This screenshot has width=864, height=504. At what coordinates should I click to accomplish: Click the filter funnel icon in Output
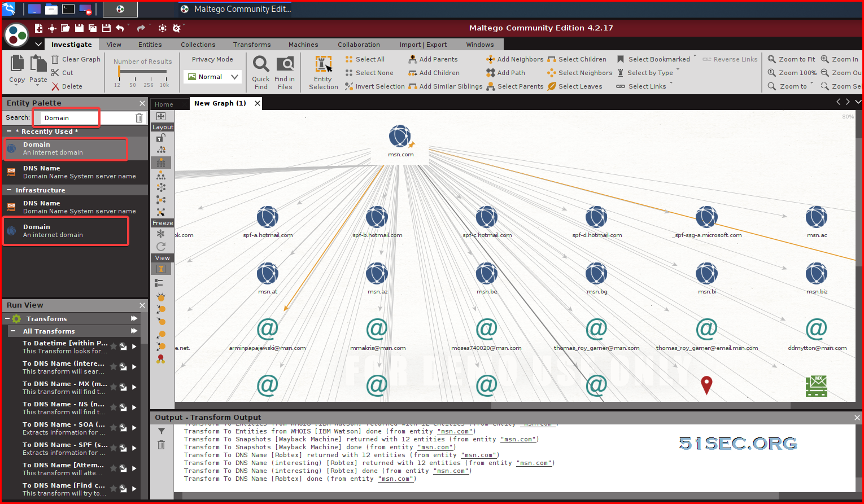tap(162, 431)
